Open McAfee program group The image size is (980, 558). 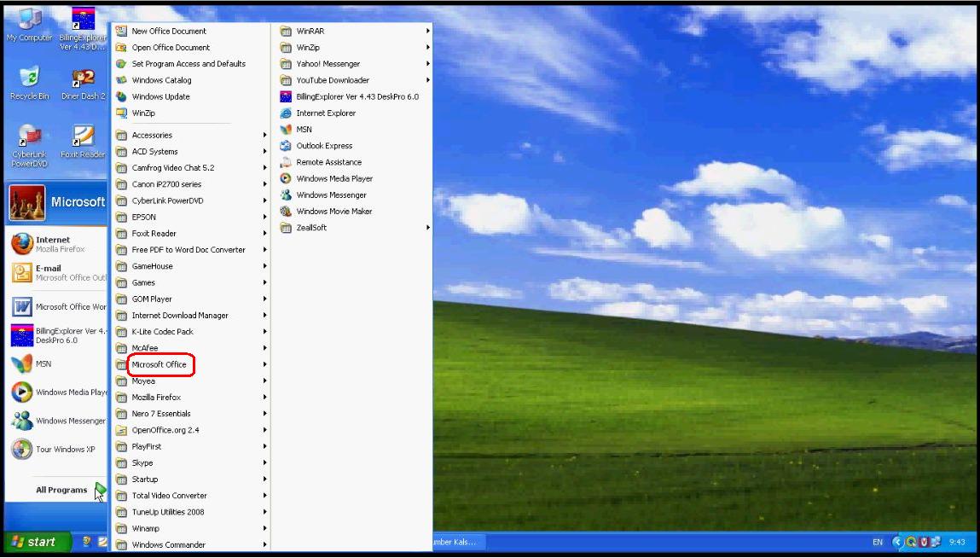(x=191, y=348)
